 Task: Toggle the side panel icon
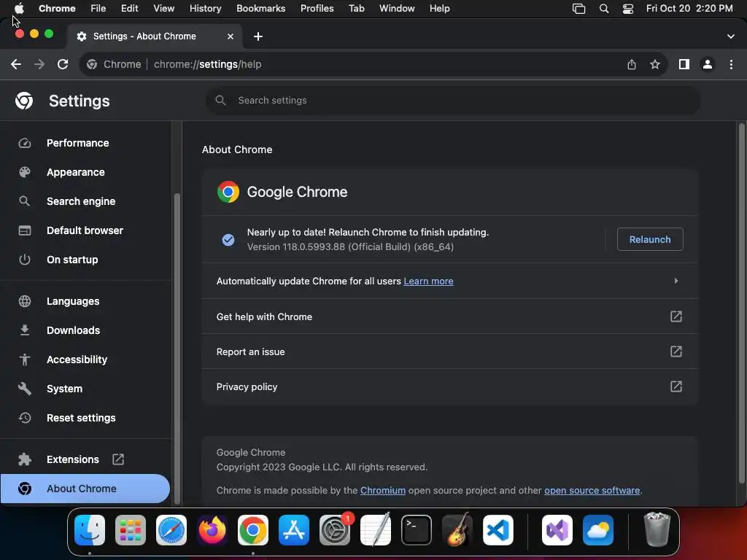[684, 64]
